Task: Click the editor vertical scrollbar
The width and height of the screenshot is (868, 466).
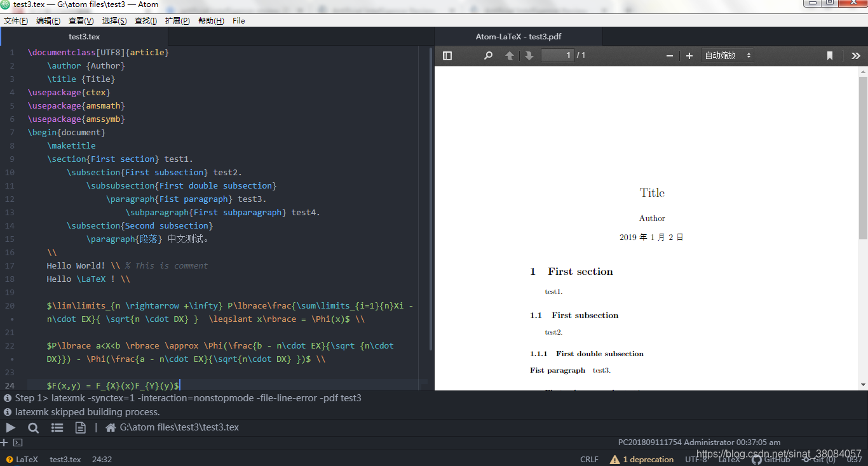Action: 431,198
